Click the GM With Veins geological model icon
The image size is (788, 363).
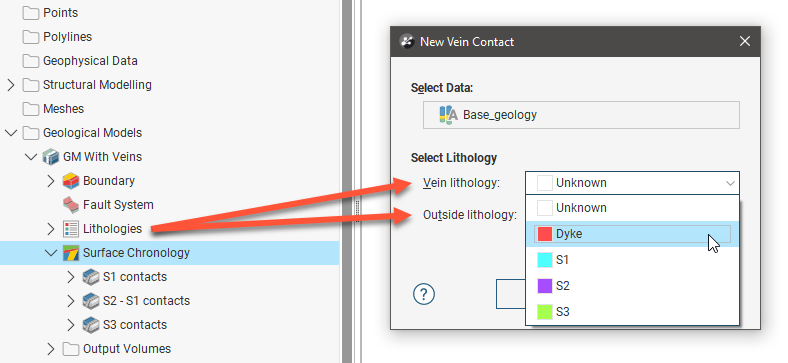(x=51, y=157)
